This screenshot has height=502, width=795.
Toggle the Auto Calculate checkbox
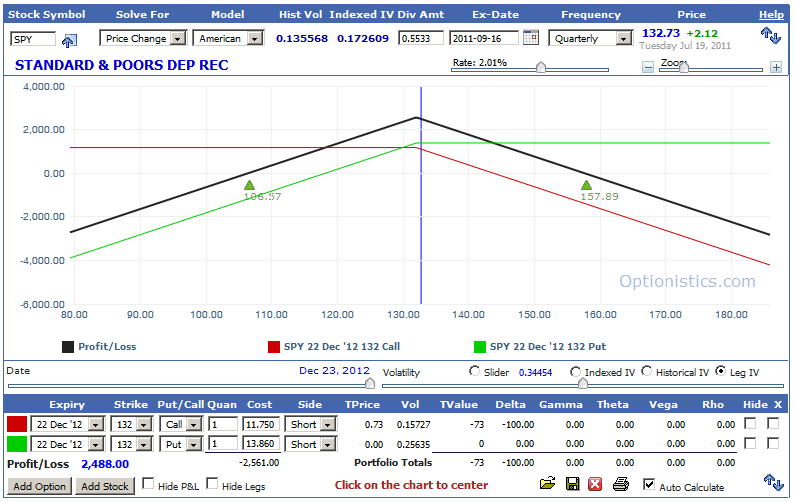click(648, 484)
